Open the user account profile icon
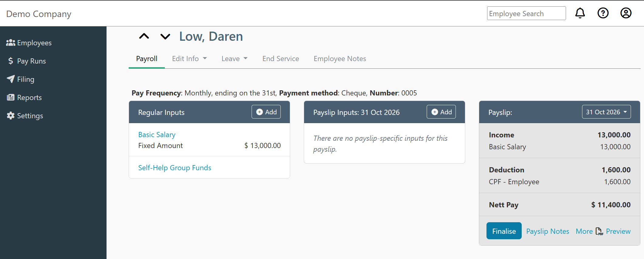The image size is (644, 259). 626,13
